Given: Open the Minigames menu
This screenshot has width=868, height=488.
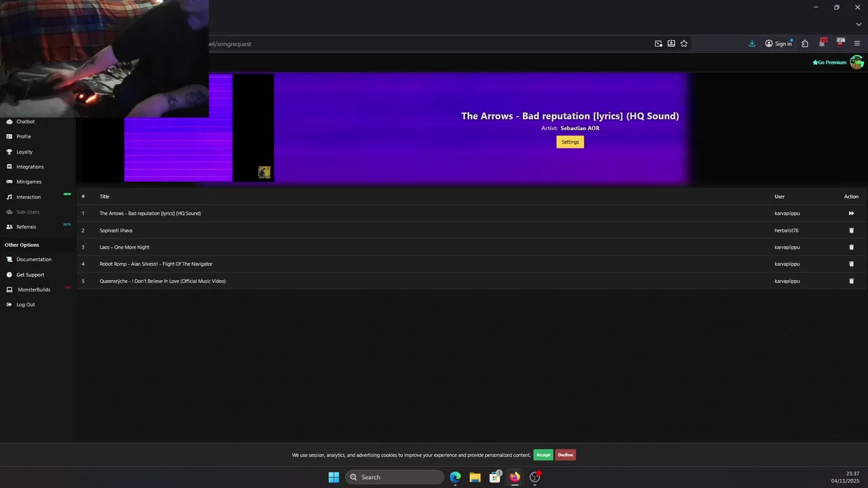Looking at the screenshot, I should 28,182.
